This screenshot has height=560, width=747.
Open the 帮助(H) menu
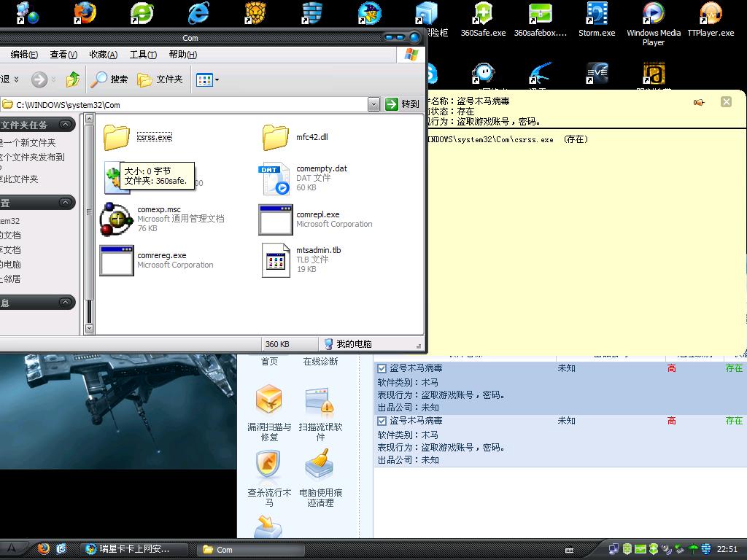[183, 55]
